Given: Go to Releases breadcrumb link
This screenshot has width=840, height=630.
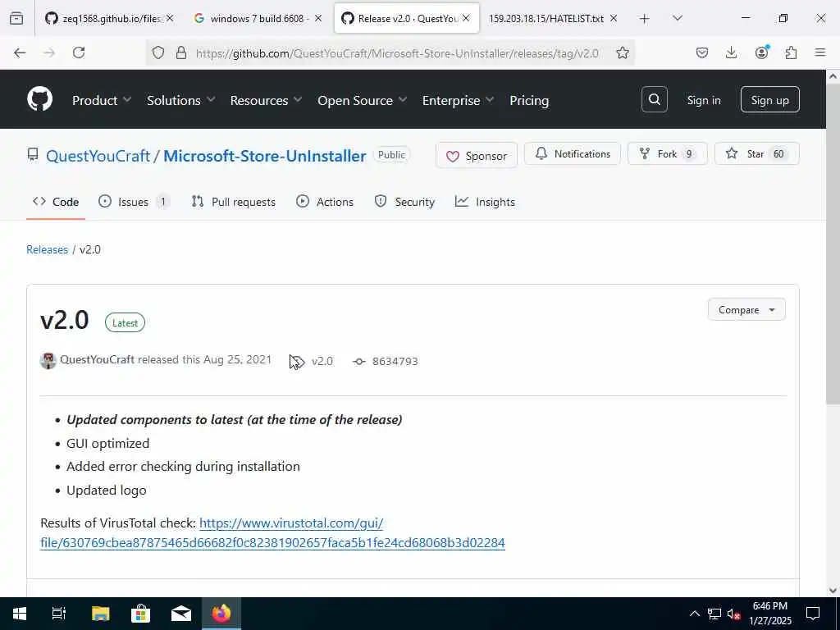Looking at the screenshot, I should point(47,249).
